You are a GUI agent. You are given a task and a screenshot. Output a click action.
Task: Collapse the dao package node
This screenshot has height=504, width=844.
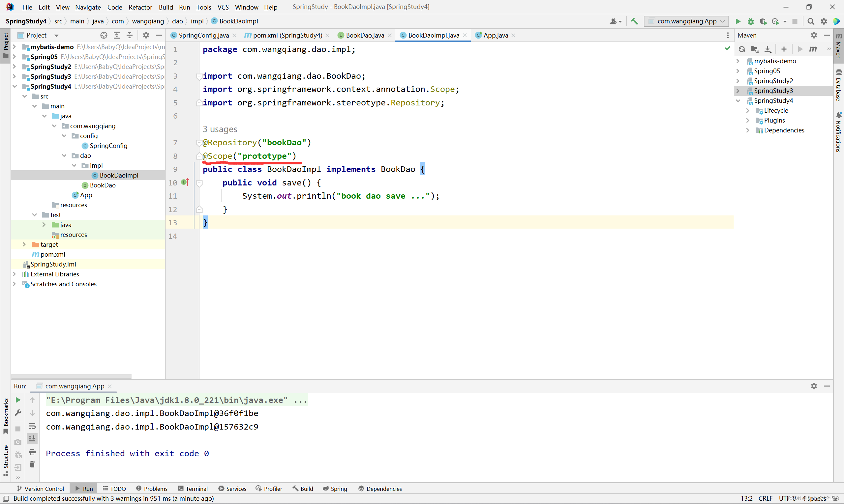pos(64,155)
